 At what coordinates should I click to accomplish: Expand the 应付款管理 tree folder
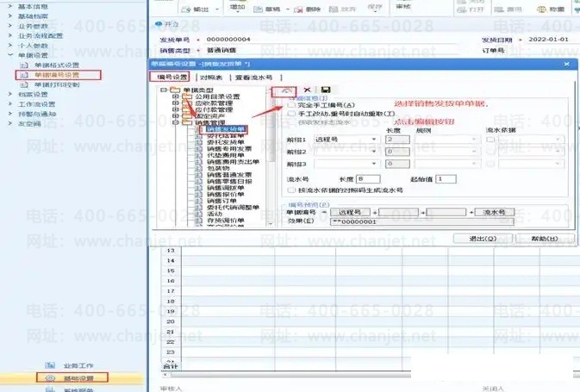176,109
